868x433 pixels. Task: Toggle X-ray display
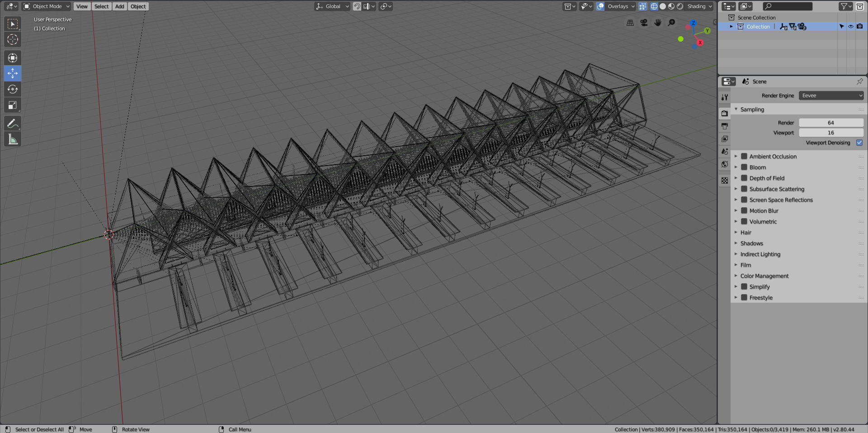pyautogui.click(x=642, y=6)
